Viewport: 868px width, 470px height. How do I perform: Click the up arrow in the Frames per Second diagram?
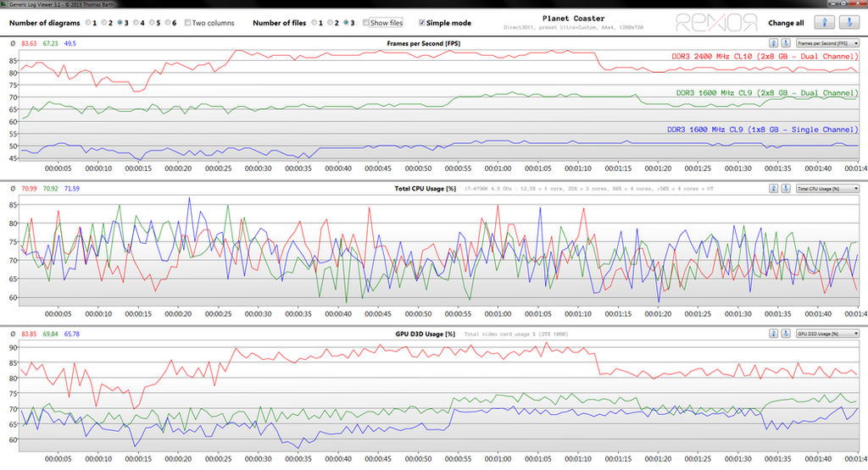click(773, 43)
